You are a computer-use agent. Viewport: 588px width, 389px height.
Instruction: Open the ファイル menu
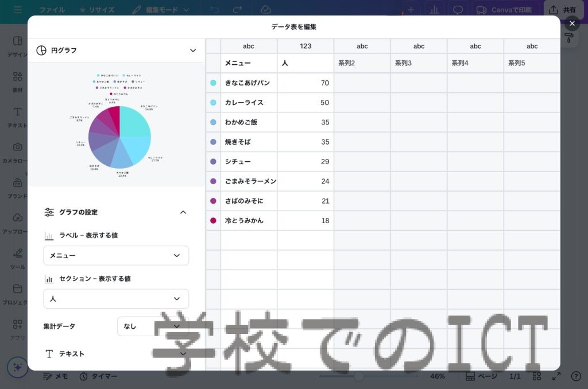coord(52,10)
